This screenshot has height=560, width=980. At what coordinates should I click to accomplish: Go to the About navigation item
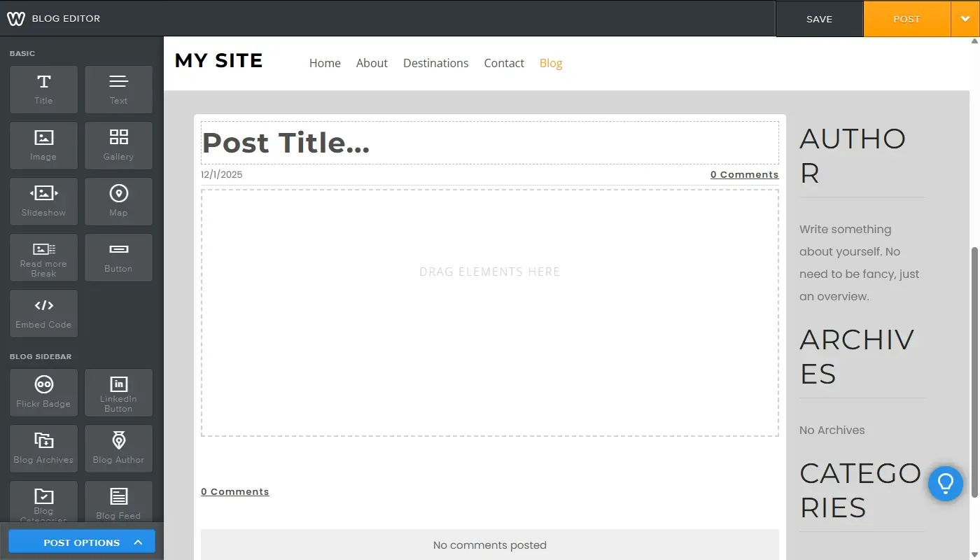tap(372, 63)
